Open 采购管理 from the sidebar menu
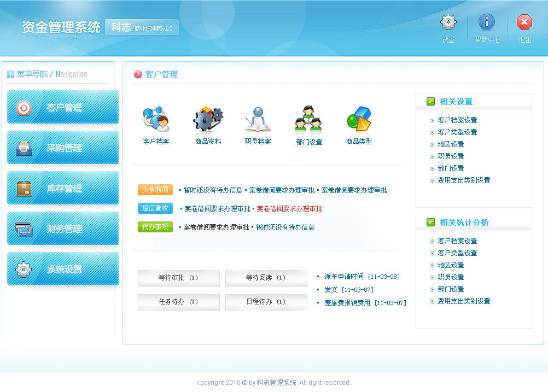548x392 pixels. tap(63, 148)
